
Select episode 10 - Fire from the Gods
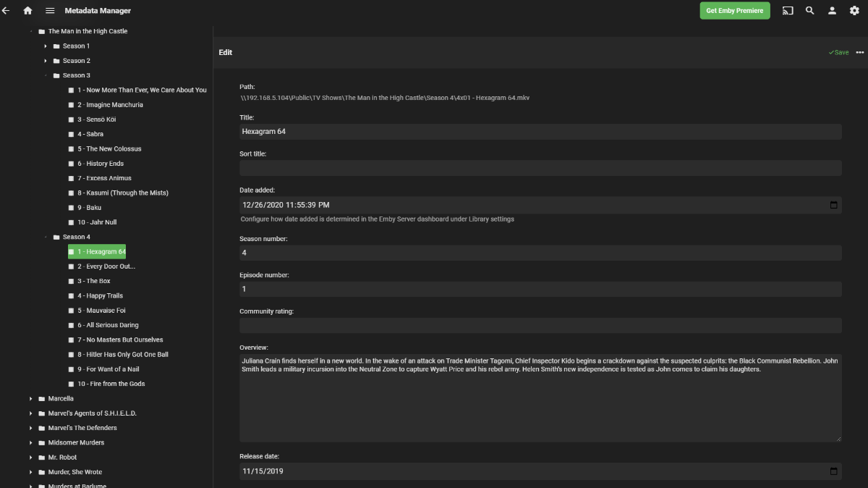coord(111,384)
